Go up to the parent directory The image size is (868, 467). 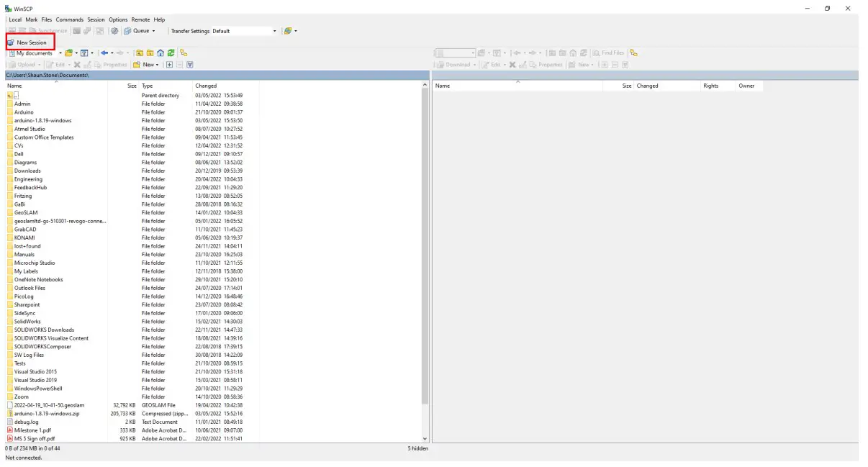[140, 53]
